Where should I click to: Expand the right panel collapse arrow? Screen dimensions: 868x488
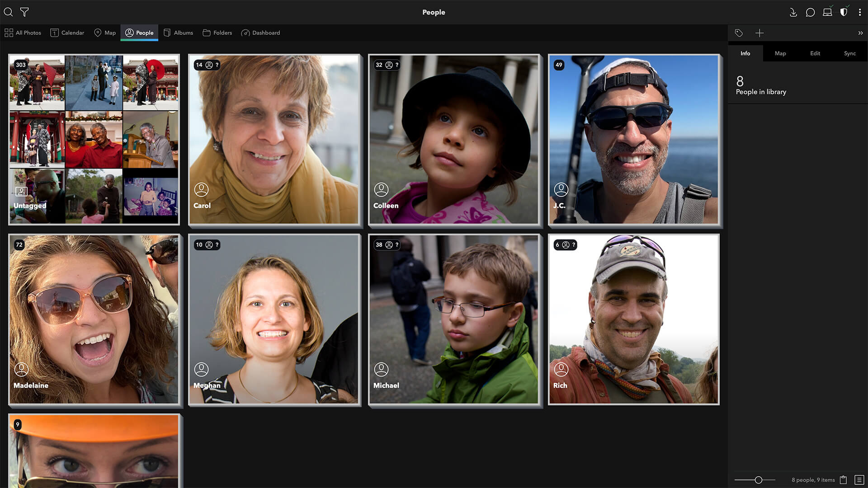(x=861, y=33)
